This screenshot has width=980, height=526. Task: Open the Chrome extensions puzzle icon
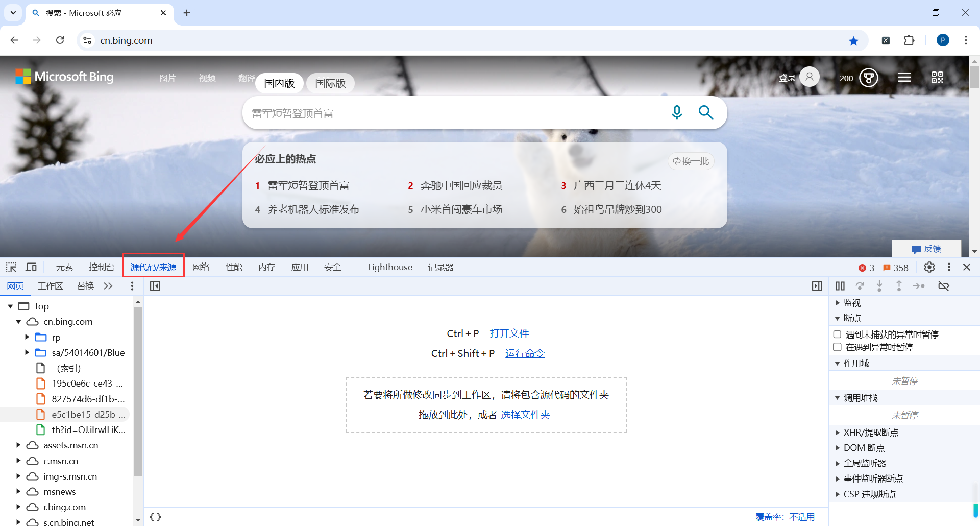(909, 40)
